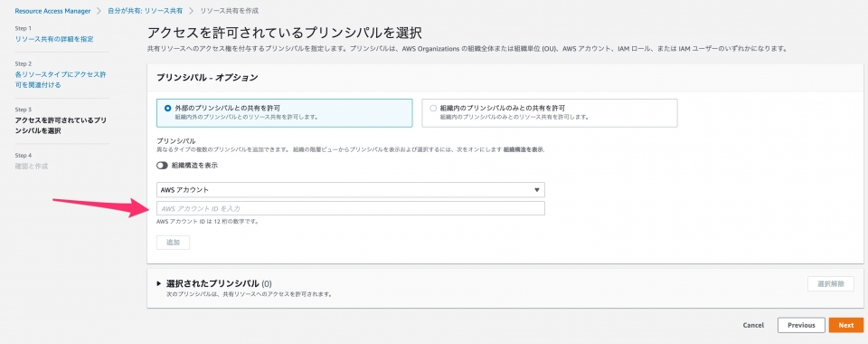Click the リソース共有を作成 breadcrumb text
This screenshot has width=868, height=344.
tap(229, 11)
